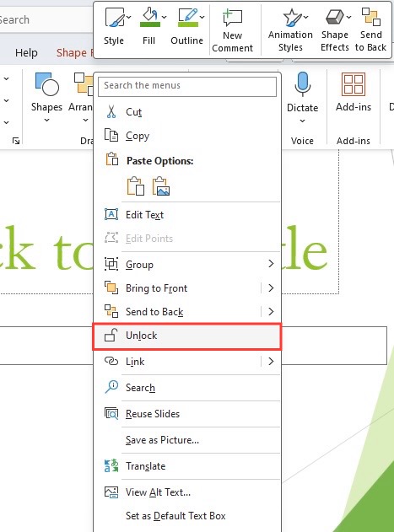Expand the Outline color dropdown arrow
Screen dimensions: 394x532
(x=202, y=17)
